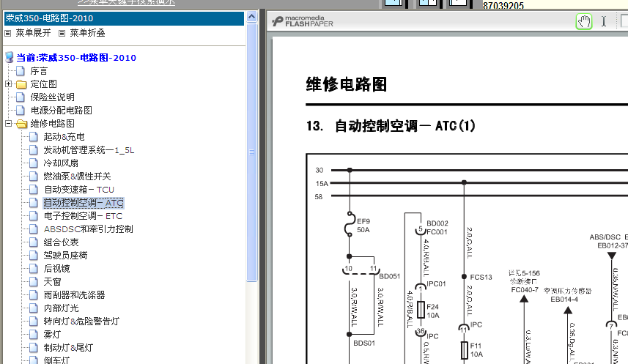Click the page icon next to 序言
Screen dimensions: 628x364
(x=21, y=71)
